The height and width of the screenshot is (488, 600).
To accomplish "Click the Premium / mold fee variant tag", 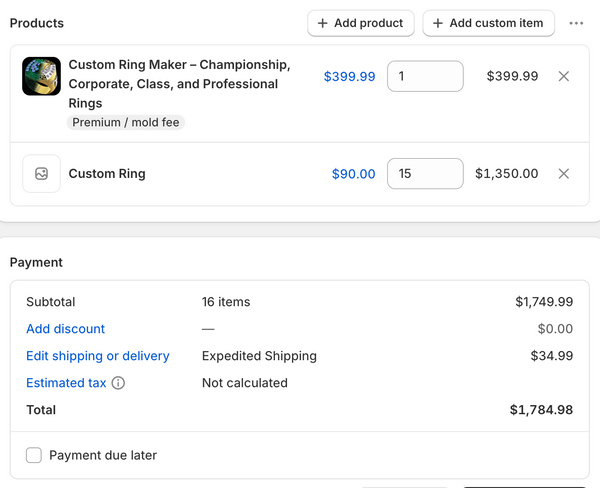I will click(126, 122).
